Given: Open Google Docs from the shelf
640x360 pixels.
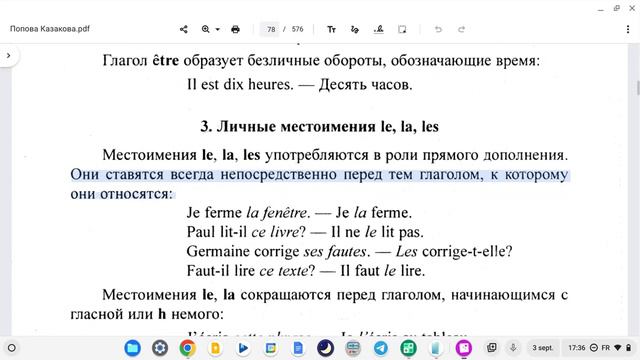Looking at the screenshot, I should point(298,348).
